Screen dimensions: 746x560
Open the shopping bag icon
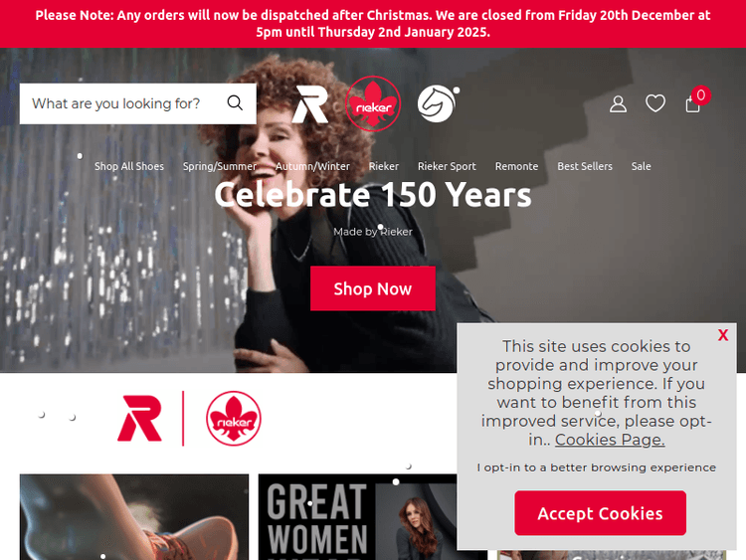pyautogui.click(x=692, y=103)
